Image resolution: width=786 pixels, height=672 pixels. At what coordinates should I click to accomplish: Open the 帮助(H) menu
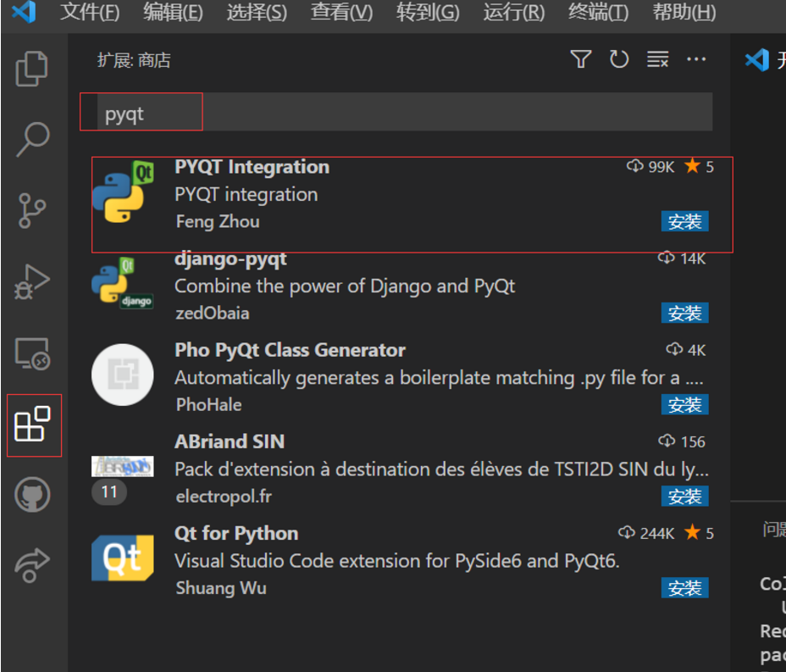point(684,12)
